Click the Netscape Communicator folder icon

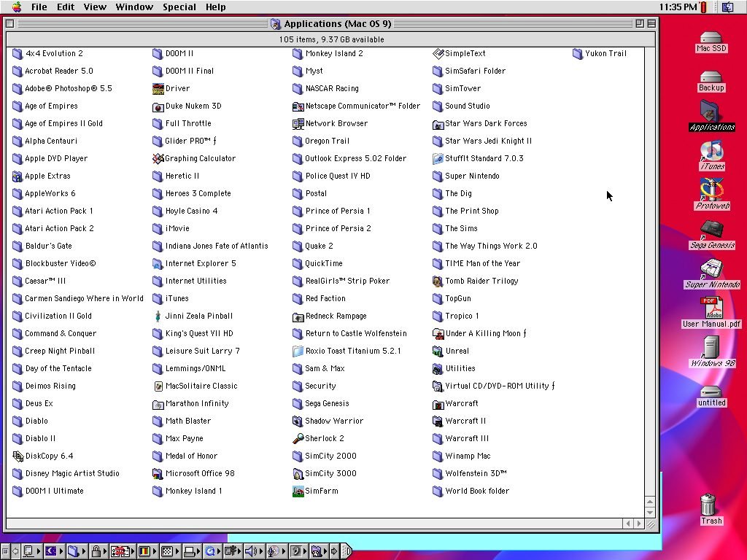tap(298, 106)
